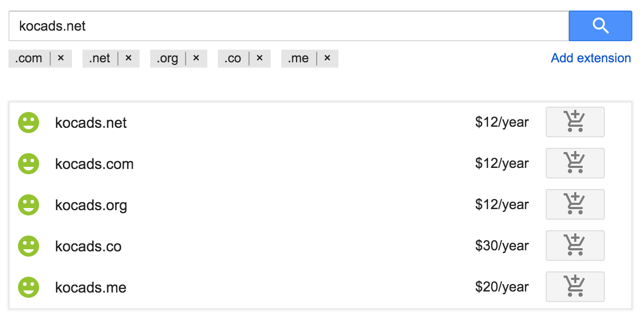Add kocads.co to cart
This screenshot has width=644, height=320.
pyautogui.click(x=575, y=246)
